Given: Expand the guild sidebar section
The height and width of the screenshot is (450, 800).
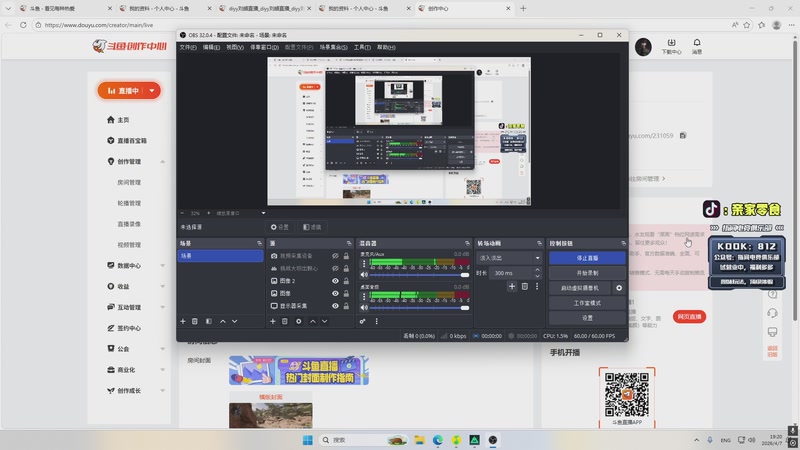Looking at the screenshot, I should point(163,349).
